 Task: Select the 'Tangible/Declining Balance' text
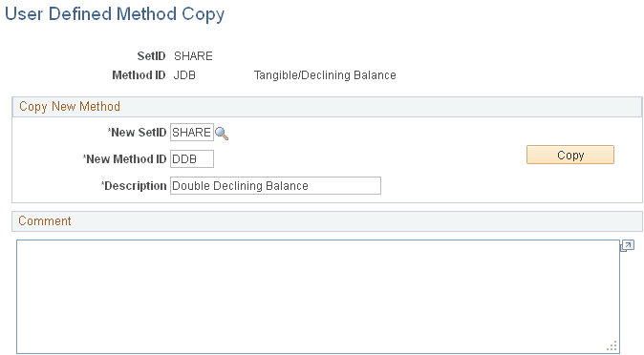[x=325, y=75]
